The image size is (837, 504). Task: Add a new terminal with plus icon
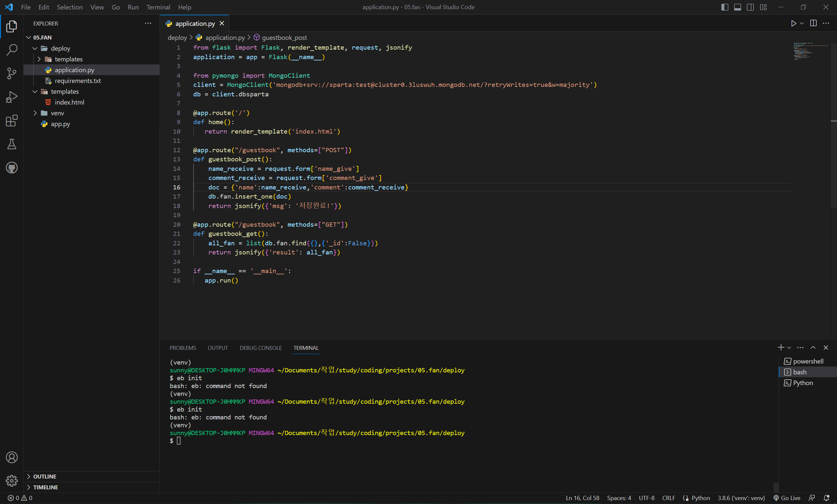781,348
